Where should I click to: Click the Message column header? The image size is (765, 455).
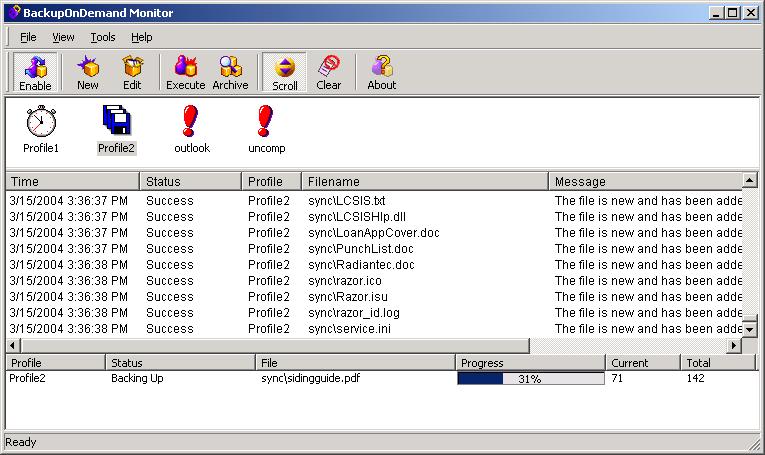[645, 181]
